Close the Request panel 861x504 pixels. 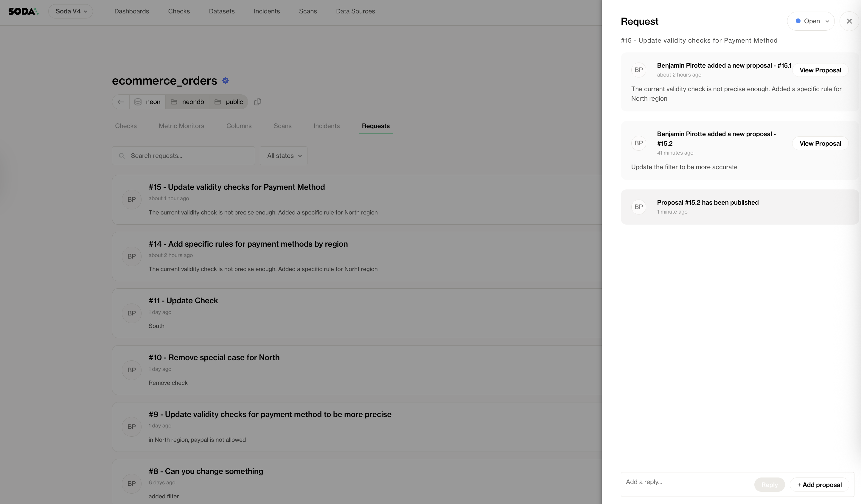point(849,21)
